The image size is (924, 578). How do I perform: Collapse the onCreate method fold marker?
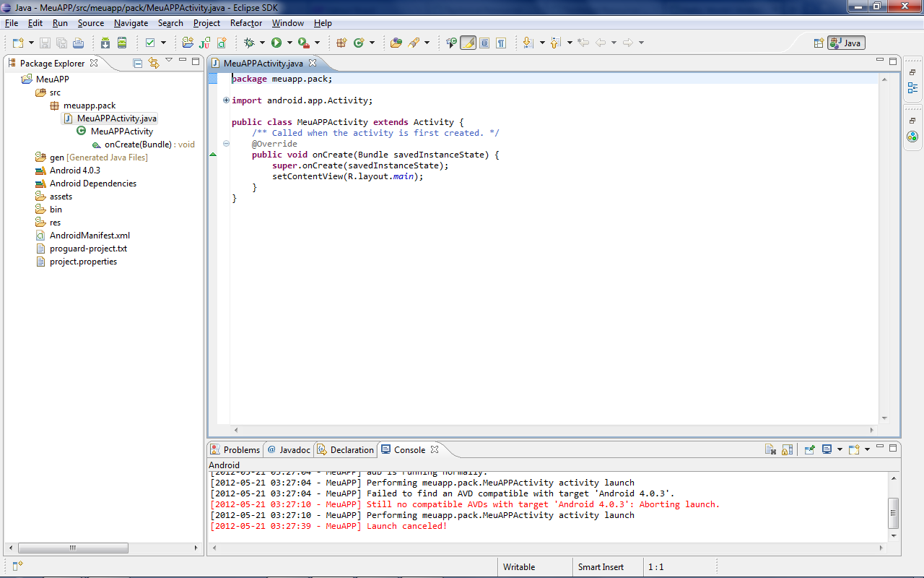[226, 144]
